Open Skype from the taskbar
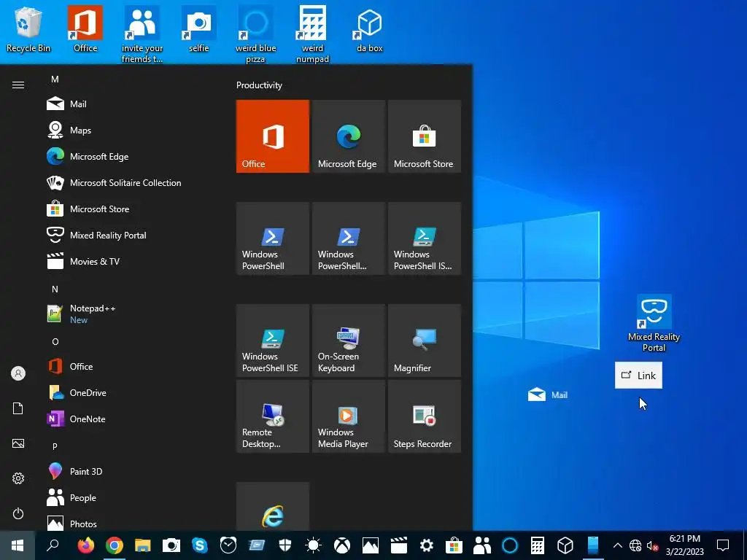Image resolution: width=747 pixels, height=560 pixels. (200, 545)
